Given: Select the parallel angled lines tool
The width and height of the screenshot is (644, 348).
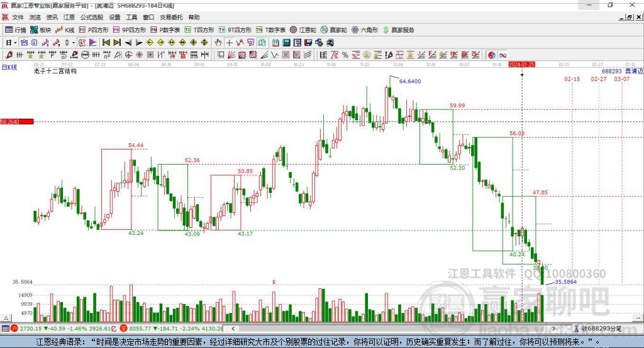Looking at the screenshot, I should pyautogui.click(x=307, y=55).
